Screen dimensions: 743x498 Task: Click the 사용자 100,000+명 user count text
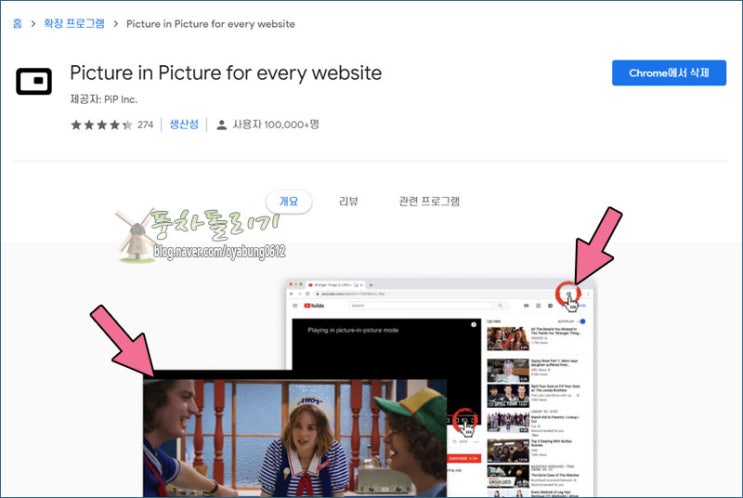point(276,125)
